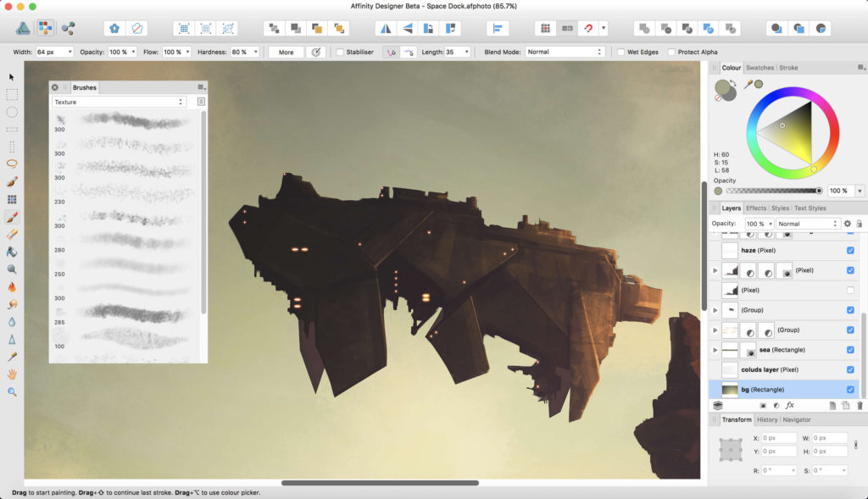Open the Texture brush category dropdown
The width and height of the screenshot is (868, 499).
click(119, 102)
